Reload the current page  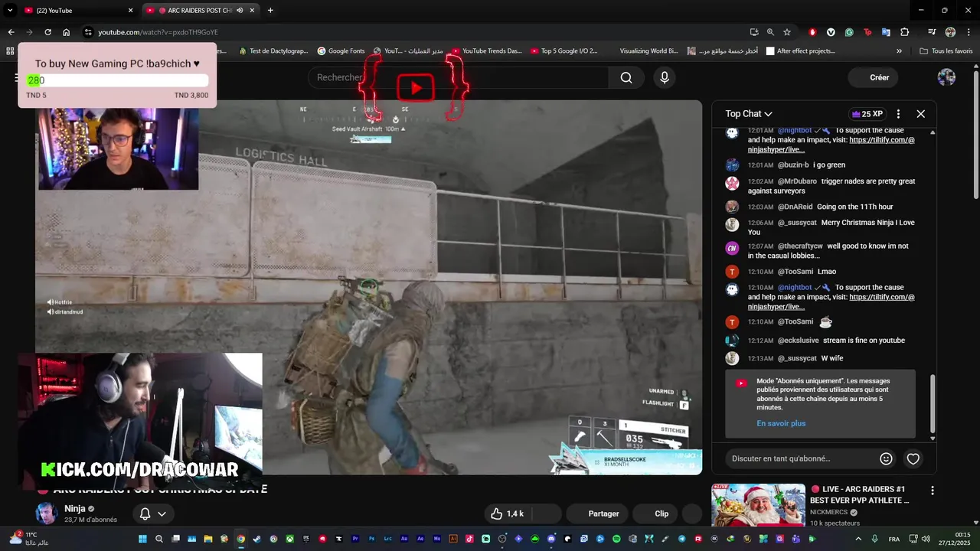pyautogui.click(x=47, y=32)
